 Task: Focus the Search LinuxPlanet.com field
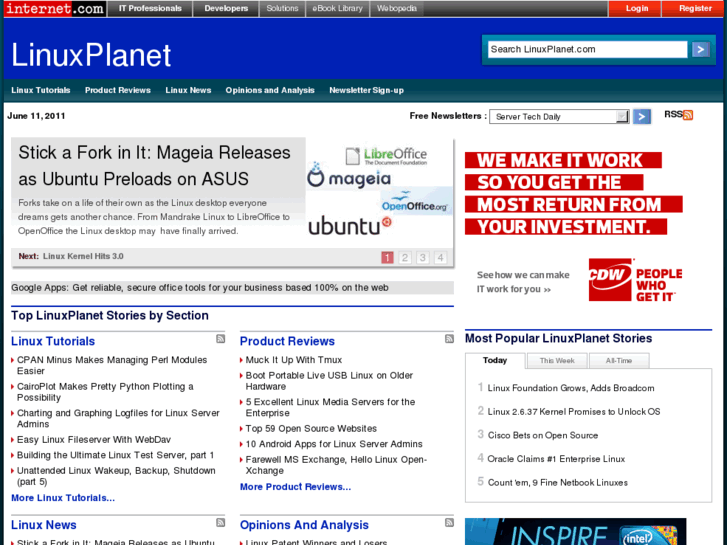pyautogui.click(x=587, y=49)
